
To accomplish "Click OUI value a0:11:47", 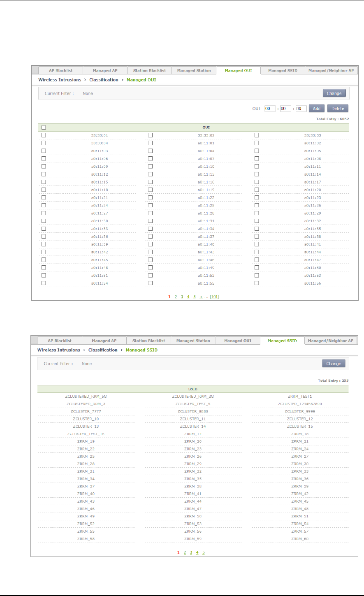I will [x=313, y=260].
